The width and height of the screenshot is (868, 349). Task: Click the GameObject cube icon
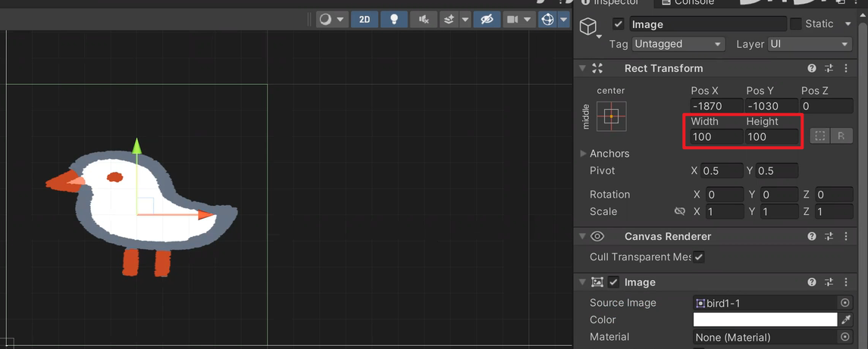(x=588, y=26)
